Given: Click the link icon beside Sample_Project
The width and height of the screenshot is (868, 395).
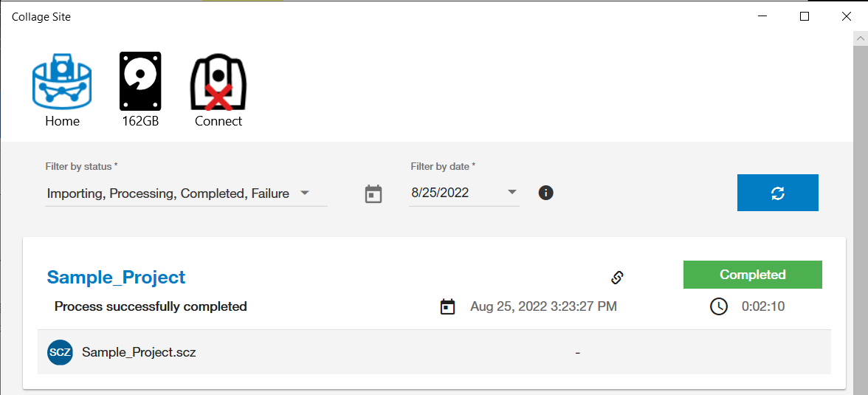Looking at the screenshot, I should point(618,277).
